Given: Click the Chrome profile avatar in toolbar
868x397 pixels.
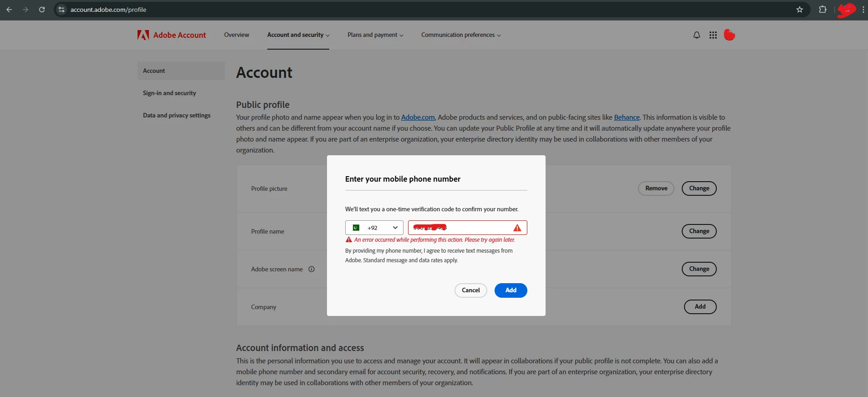Looking at the screenshot, I should coord(847,10).
